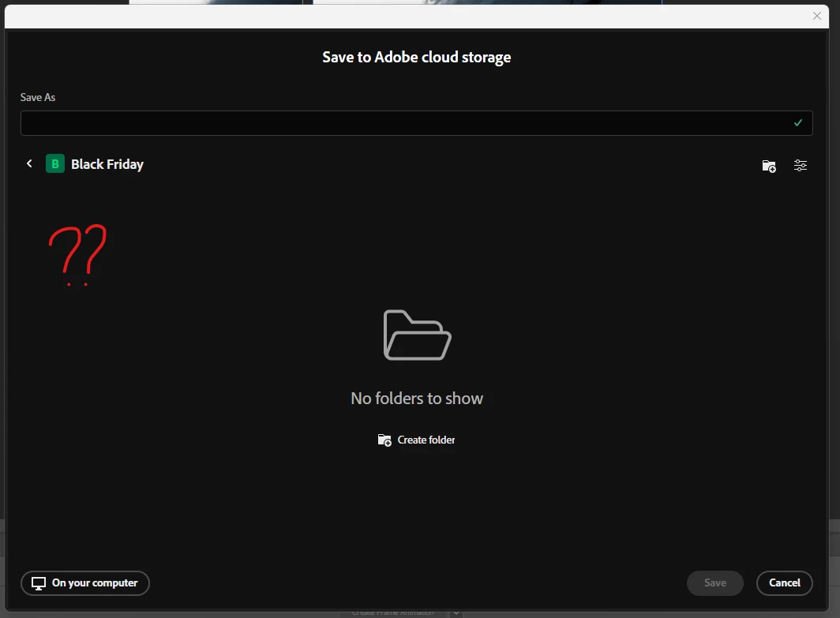Close the cloud storage dialog
840x618 pixels.
(x=817, y=16)
